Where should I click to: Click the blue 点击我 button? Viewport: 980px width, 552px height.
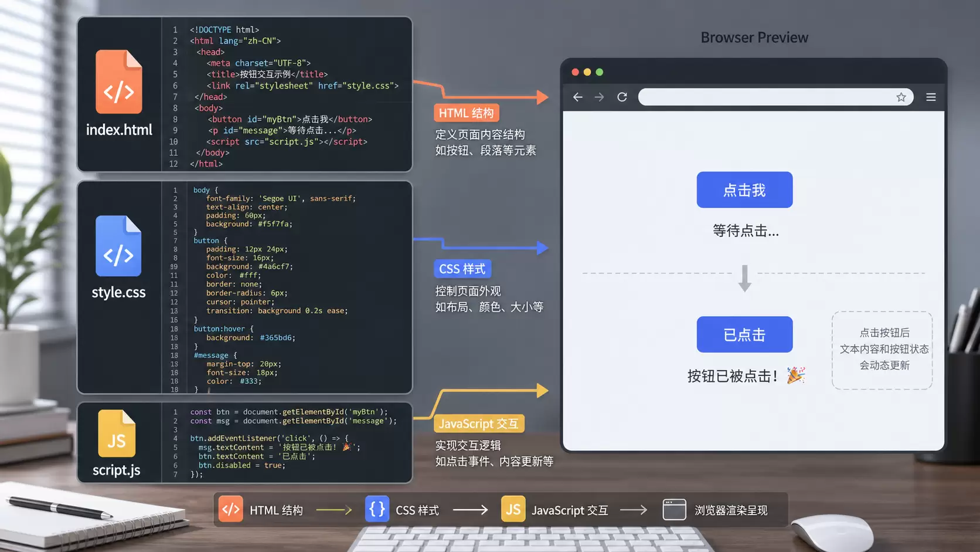pyautogui.click(x=744, y=189)
